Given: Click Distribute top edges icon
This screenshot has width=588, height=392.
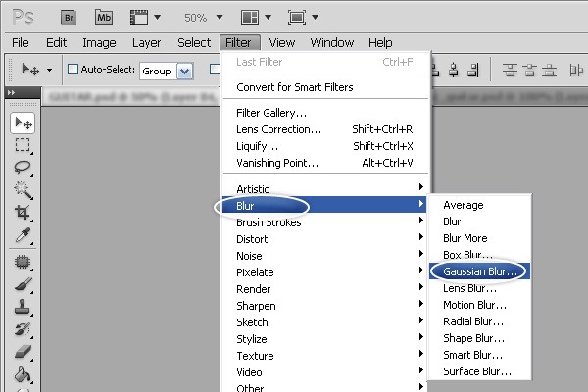Looking at the screenshot, I should point(510,70).
